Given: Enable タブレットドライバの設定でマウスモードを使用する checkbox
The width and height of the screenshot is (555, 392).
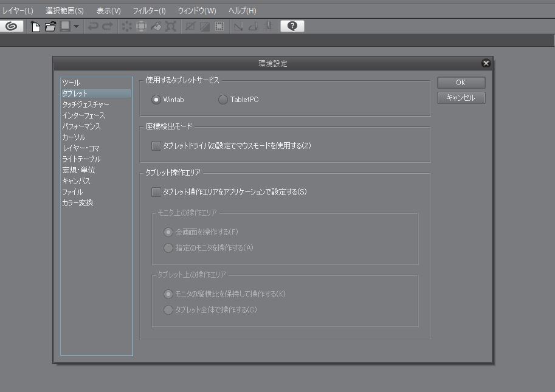Looking at the screenshot, I should [156, 146].
